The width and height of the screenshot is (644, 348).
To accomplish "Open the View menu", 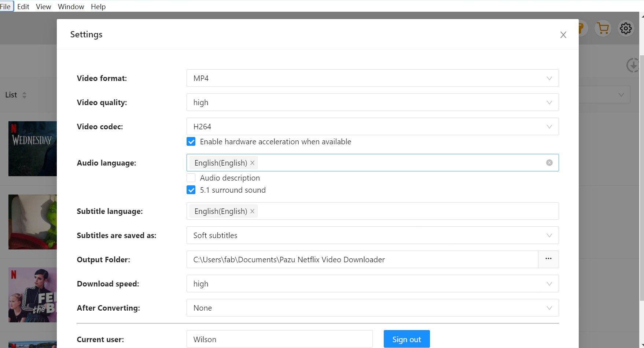I will point(44,7).
